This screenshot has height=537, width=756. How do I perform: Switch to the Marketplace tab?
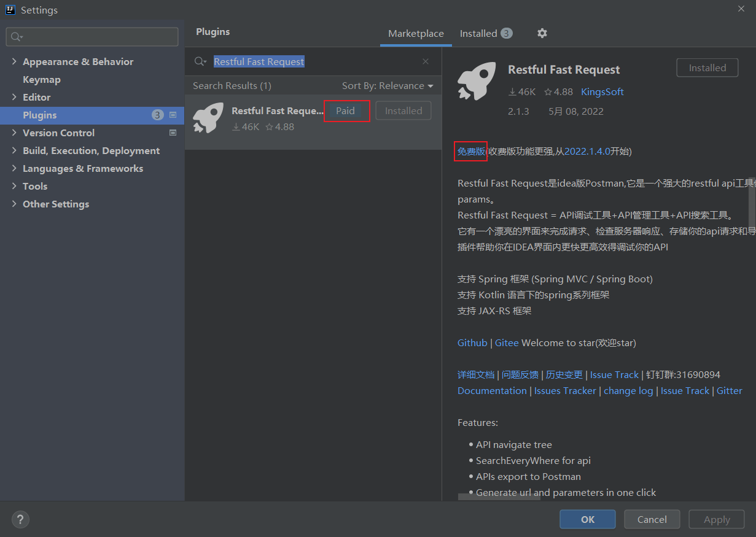[x=416, y=34]
